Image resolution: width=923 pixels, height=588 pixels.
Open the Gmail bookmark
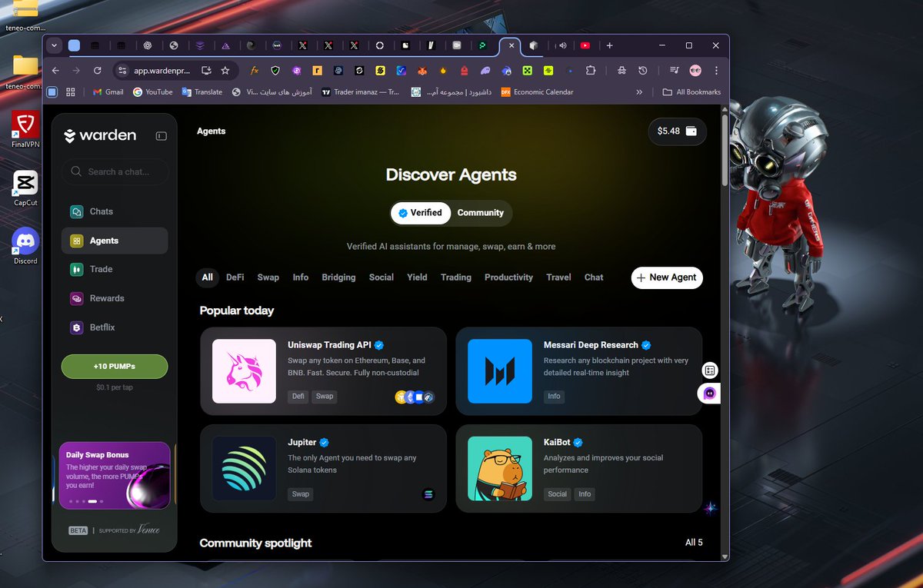click(108, 92)
